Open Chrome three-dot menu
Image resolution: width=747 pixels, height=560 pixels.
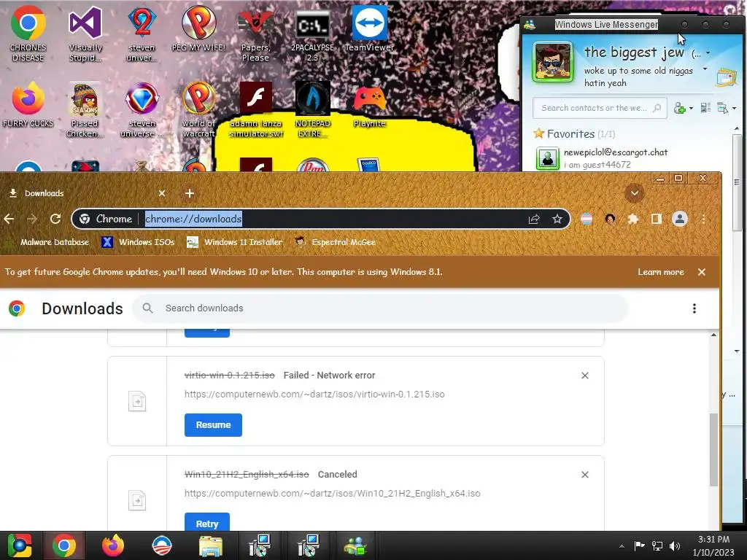click(704, 219)
